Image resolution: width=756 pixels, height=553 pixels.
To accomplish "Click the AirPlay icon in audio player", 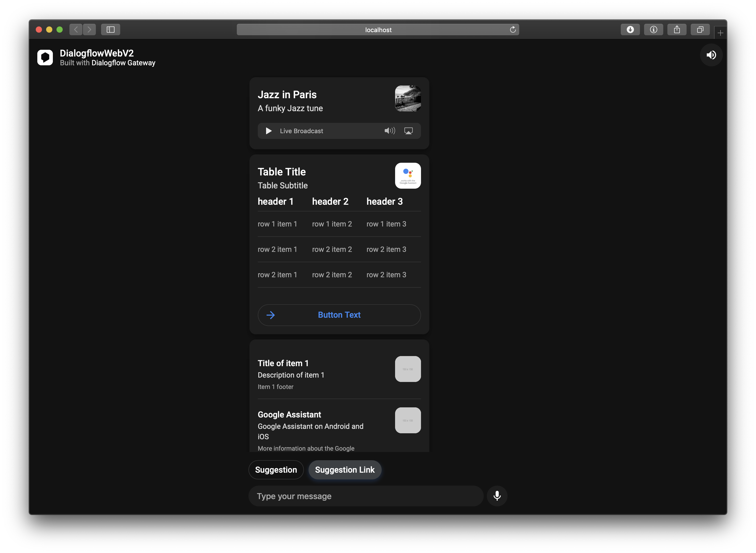I will pos(408,131).
